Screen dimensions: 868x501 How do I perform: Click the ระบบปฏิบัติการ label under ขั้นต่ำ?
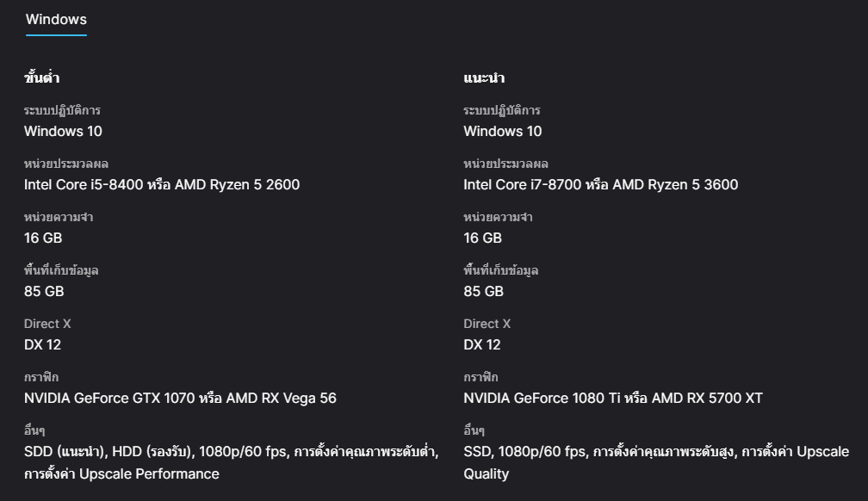click(x=62, y=110)
